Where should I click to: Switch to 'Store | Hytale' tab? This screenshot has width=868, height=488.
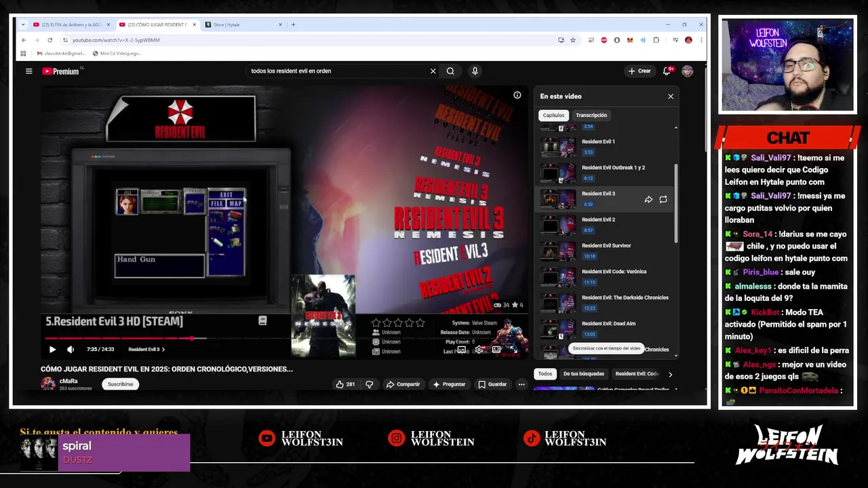tap(244, 24)
